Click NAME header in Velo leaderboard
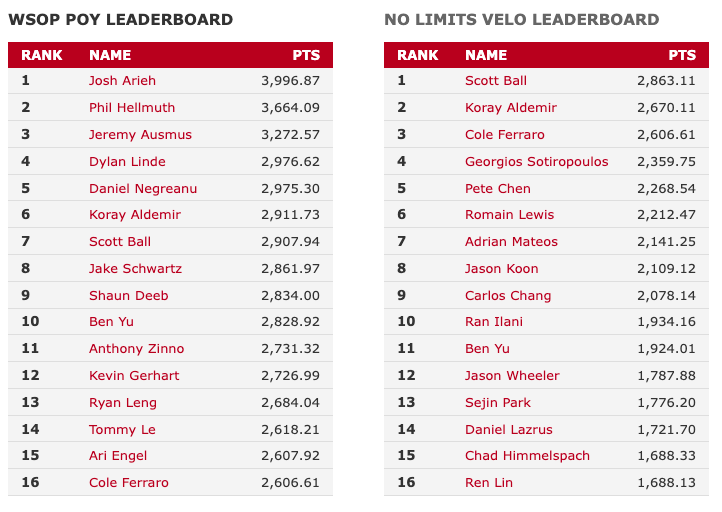Image resolution: width=722 pixels, height=512 pixels. point(486,55)
